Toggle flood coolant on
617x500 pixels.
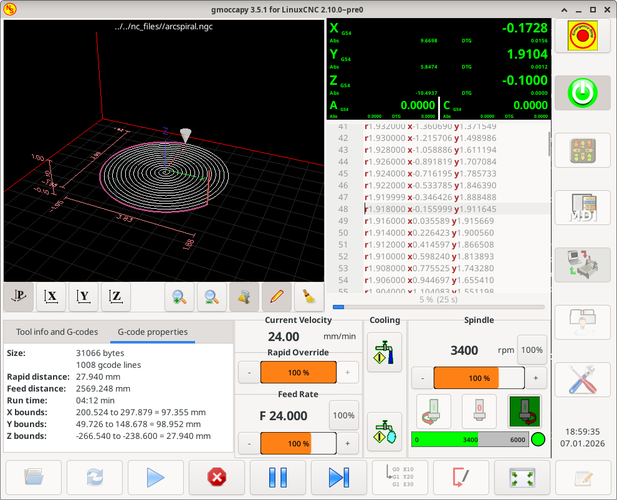(x=384, y=355)
